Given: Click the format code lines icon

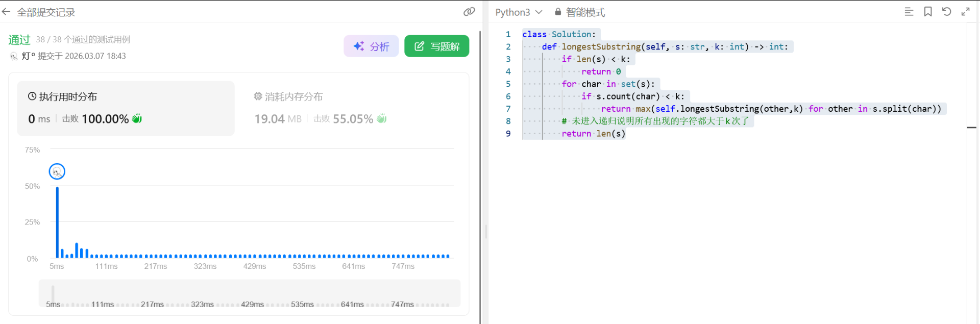Looking at the screenshot, I should pos(909,12).
